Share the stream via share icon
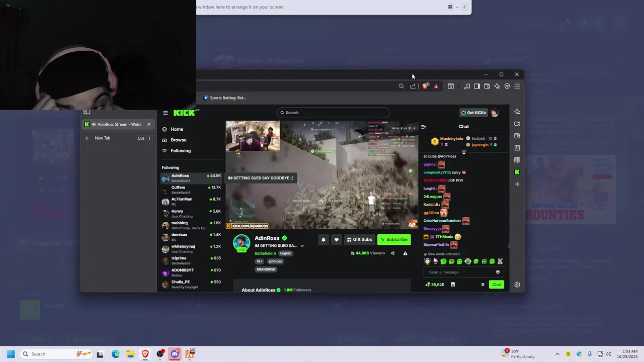This screenshot has width=644, height=362. [x=392, y=253]
